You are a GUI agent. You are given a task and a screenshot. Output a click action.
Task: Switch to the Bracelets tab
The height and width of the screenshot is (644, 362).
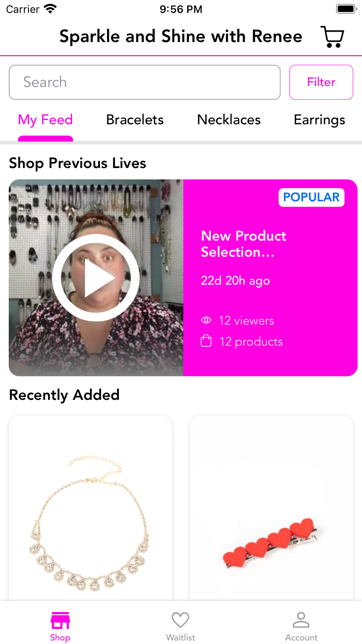point(135,120)
